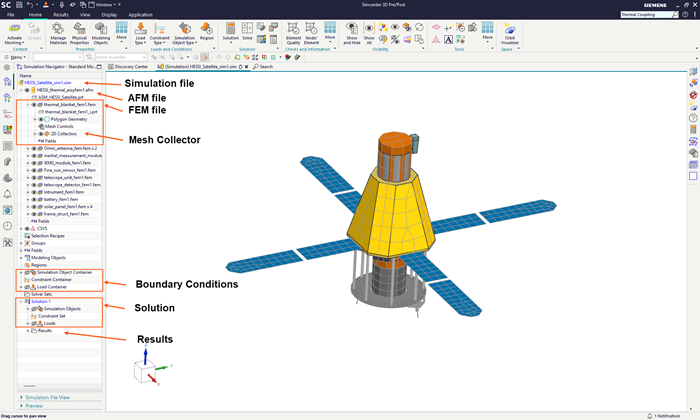This screenshot has height=420, width=700.
Task: Click the Activate Meshing icon
Action: [14, 29]
